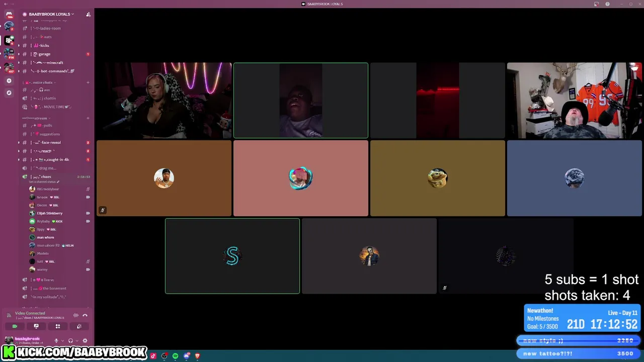Mute your microphone
This screenshot has height=362, width=644.
coord(56,340)
